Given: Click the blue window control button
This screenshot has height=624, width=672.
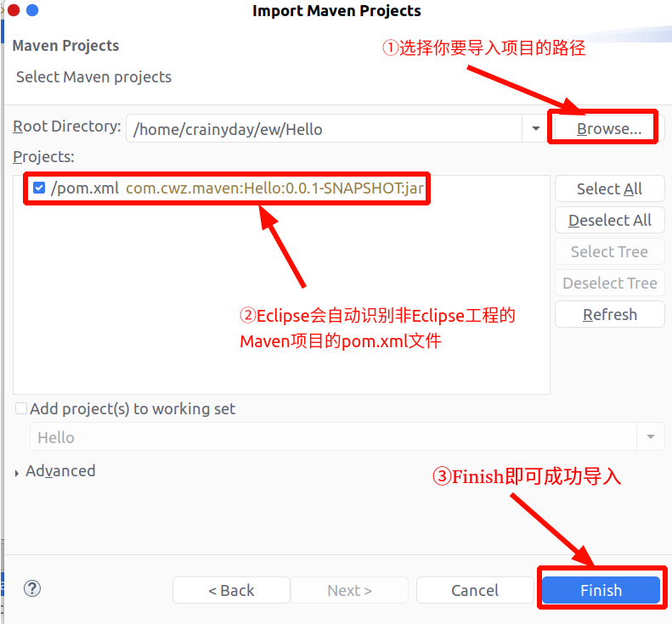Looking at the screenshot, I should coord(32,10).
